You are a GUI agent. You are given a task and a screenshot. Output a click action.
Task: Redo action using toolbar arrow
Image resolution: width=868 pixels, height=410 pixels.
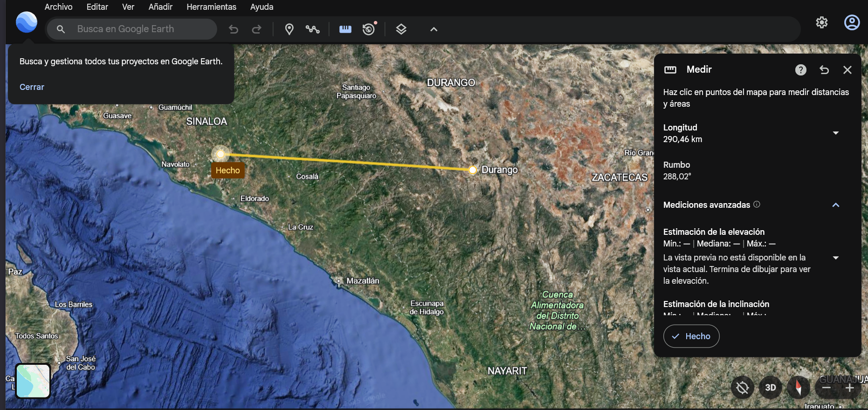256,29
